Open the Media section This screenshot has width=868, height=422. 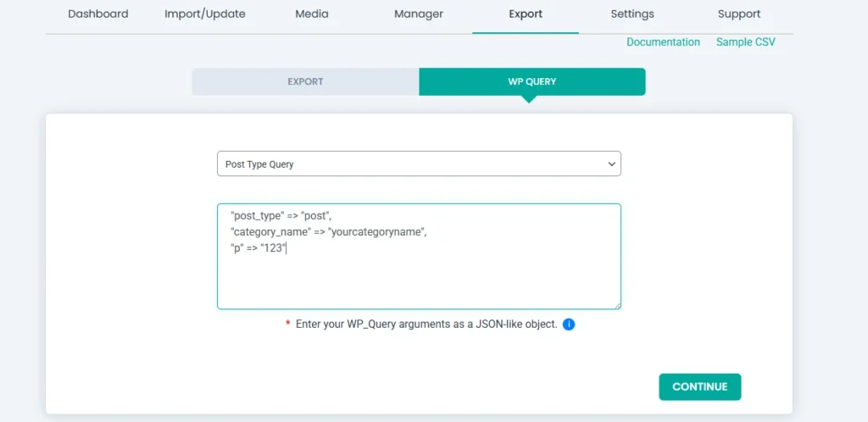(x=311, y=14)
